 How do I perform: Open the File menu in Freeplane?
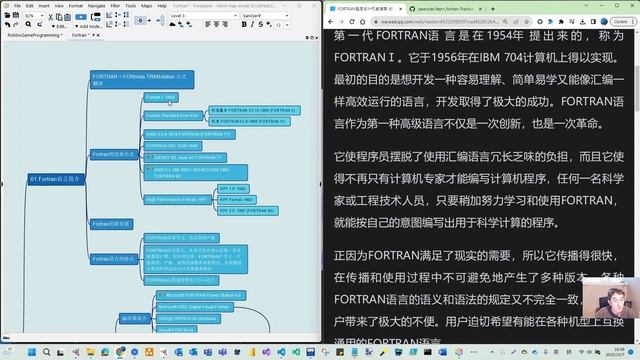pyautogui.click(x=17, y=6)
